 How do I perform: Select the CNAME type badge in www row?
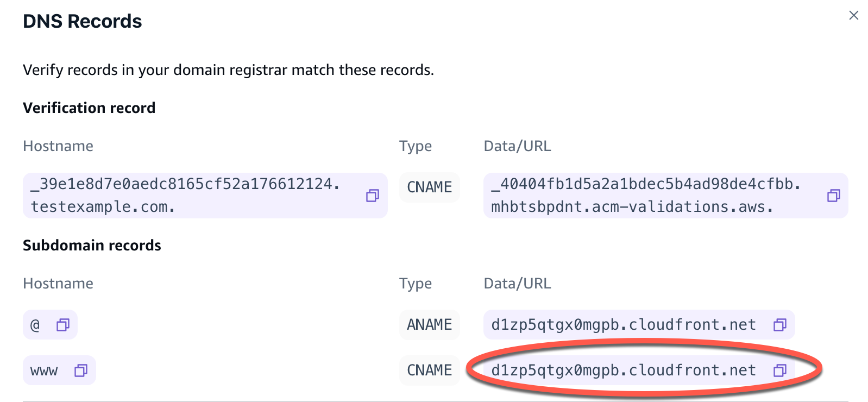(x=429, y=370)
